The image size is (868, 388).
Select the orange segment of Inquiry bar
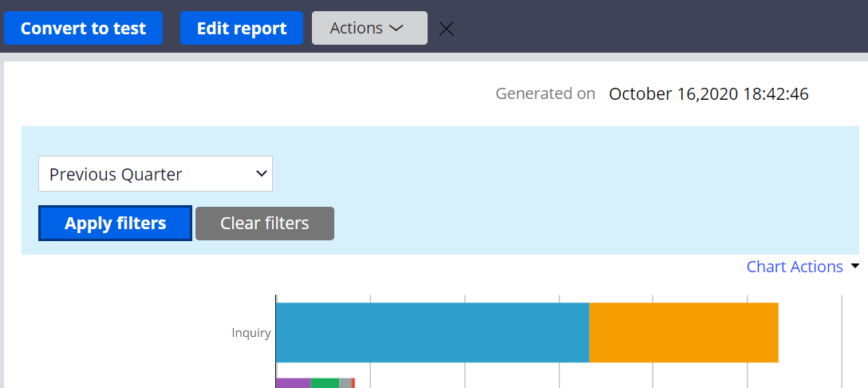[684, 333]
